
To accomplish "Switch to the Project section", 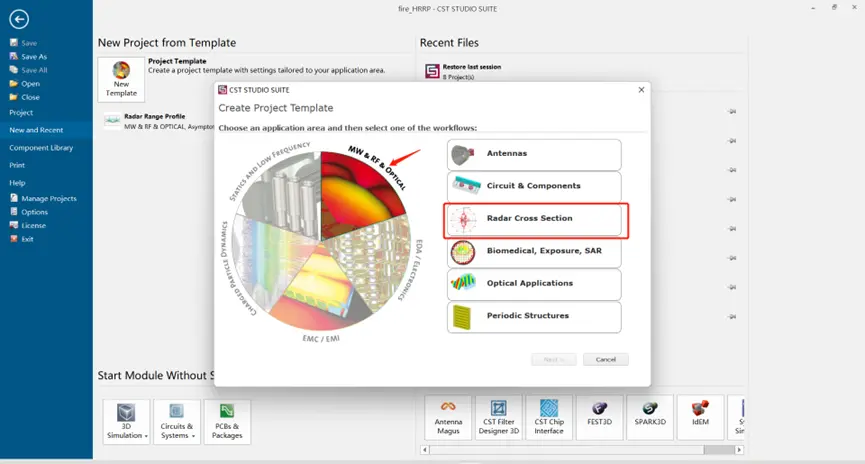I will tap(21, 113).
